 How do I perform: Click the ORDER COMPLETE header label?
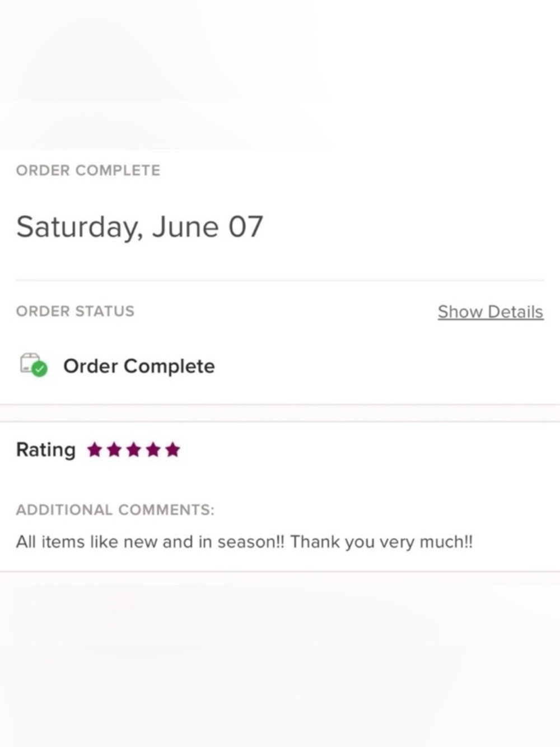(x=88, y=170)
